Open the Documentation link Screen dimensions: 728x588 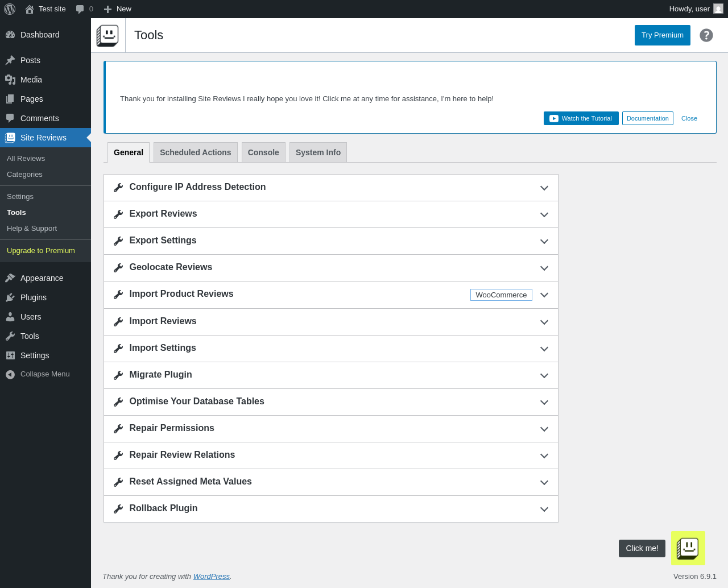[x=647, y=118]
